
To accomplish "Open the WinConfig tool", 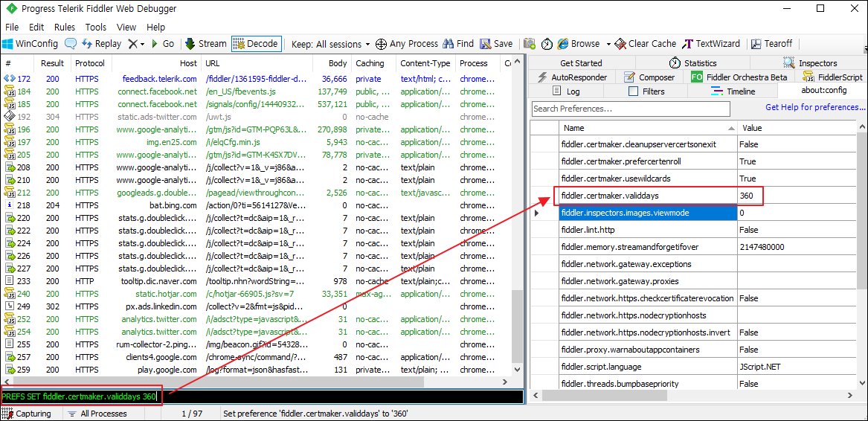I will tap(30, 44).
